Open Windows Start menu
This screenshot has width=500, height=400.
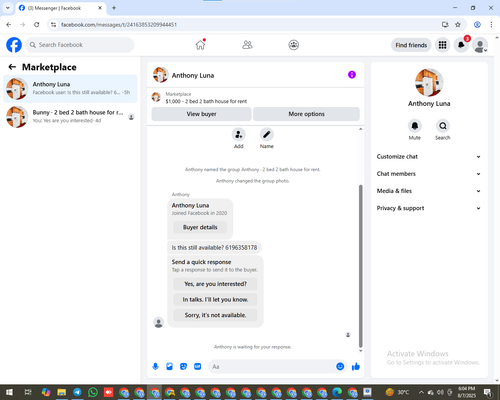9,392
